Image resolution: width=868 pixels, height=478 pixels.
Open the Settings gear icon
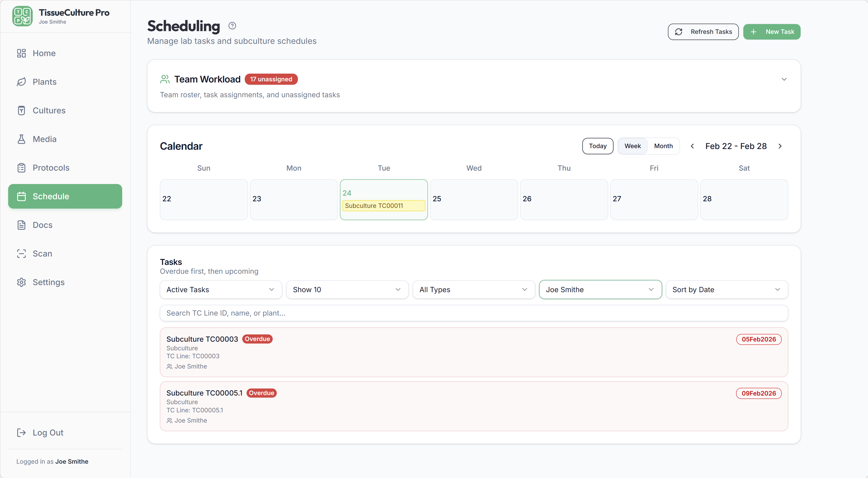pos(22,282)
